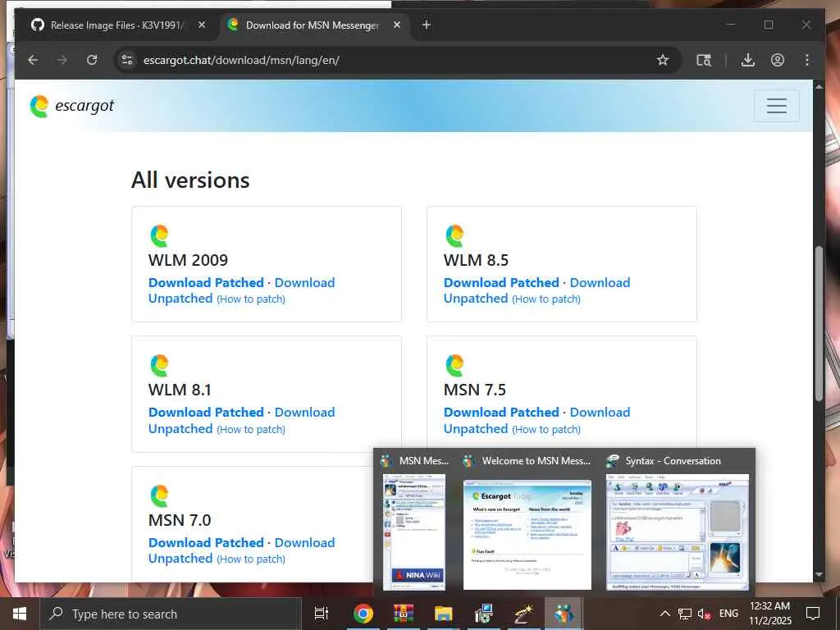
Task: Open site information icon in address bar
Action: (127, 60)
